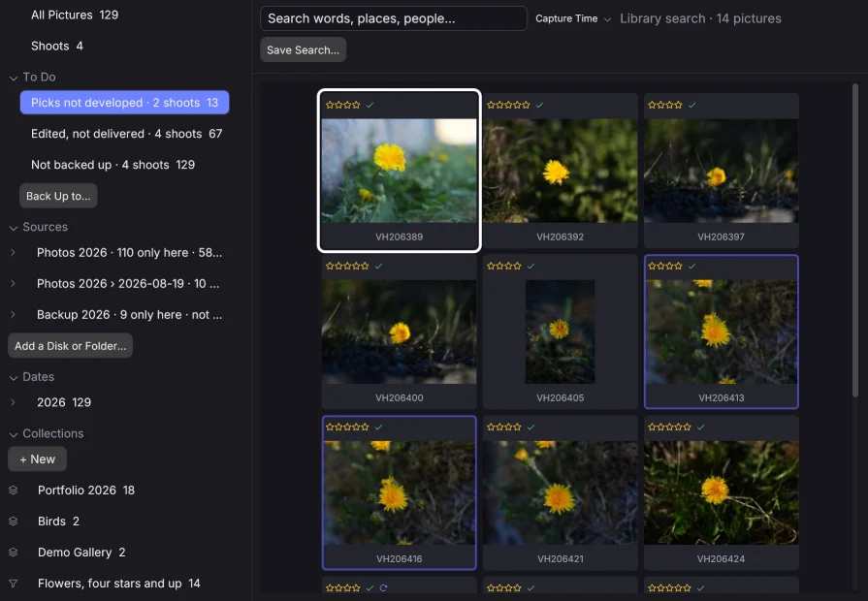Click the thumbnail grid vertical scrollbar
This screenshot has height=601, width=868.
(x=854, y=240)
